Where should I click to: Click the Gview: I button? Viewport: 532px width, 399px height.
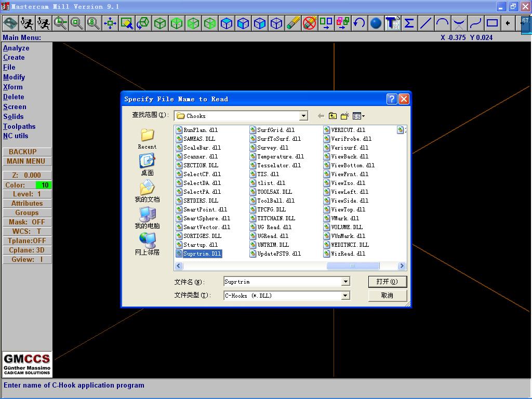tap(27, 259)
